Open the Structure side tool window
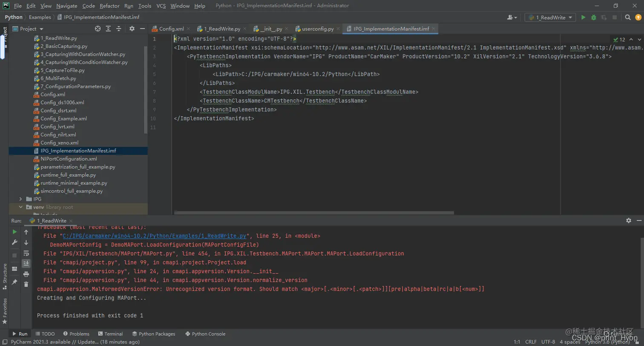 (5, 276)
